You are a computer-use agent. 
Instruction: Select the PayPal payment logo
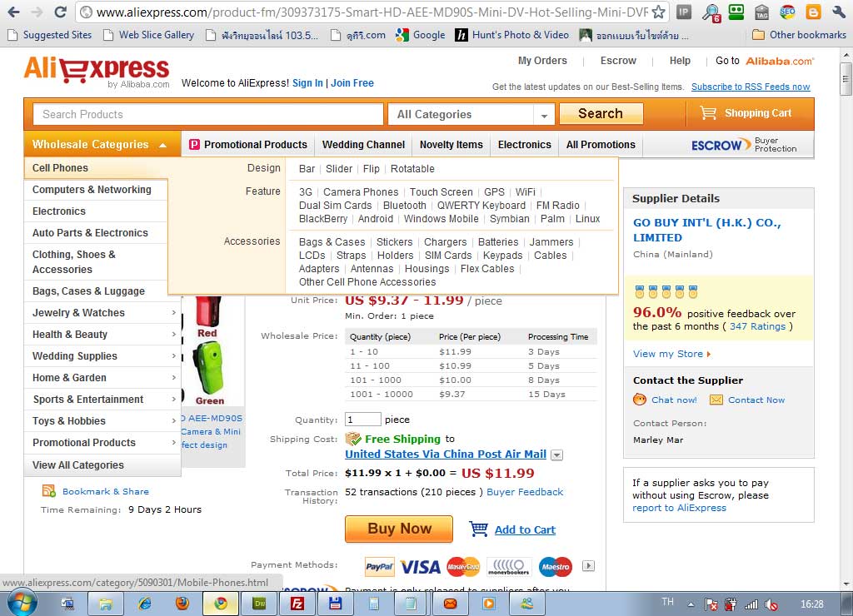pos(379,567)
